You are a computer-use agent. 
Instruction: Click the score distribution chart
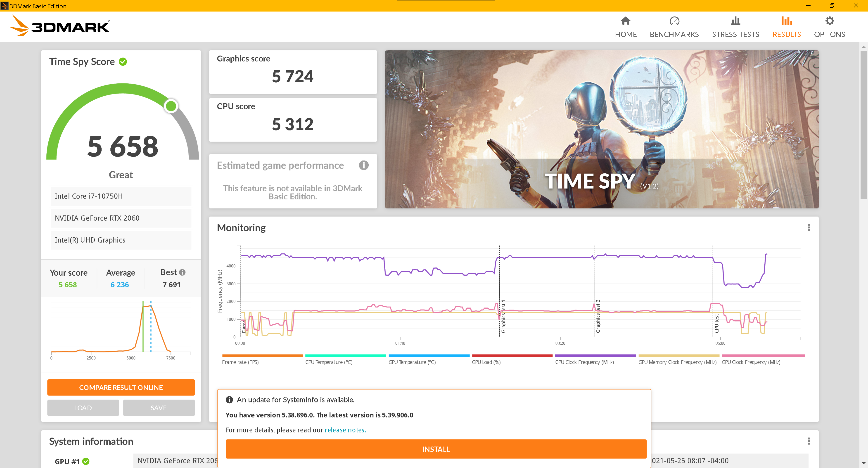click(x=121, y=330)
